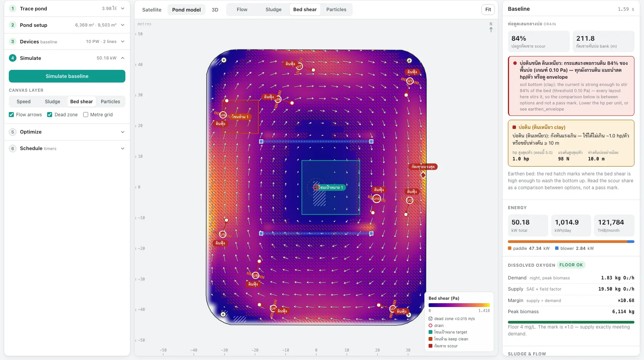Select paddlewheel unit U8 on the pond
Screen dimensions: 644x360
point(255,275)
